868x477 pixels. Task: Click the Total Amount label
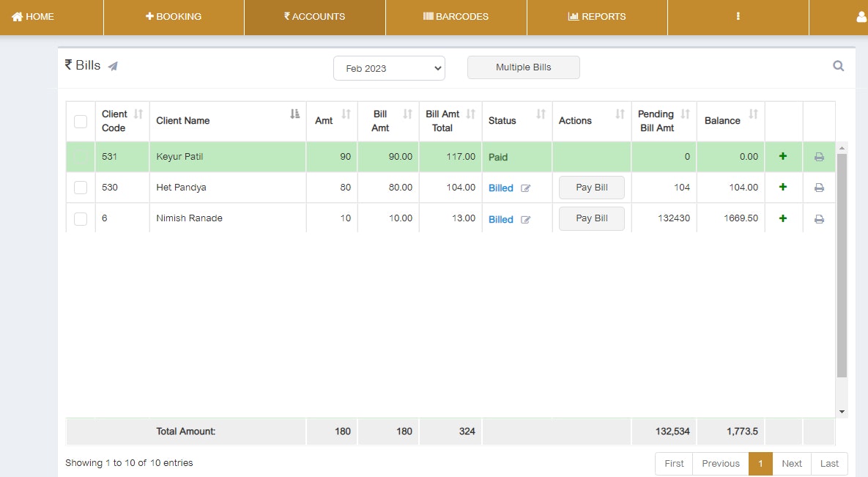(x=185, y=432)
